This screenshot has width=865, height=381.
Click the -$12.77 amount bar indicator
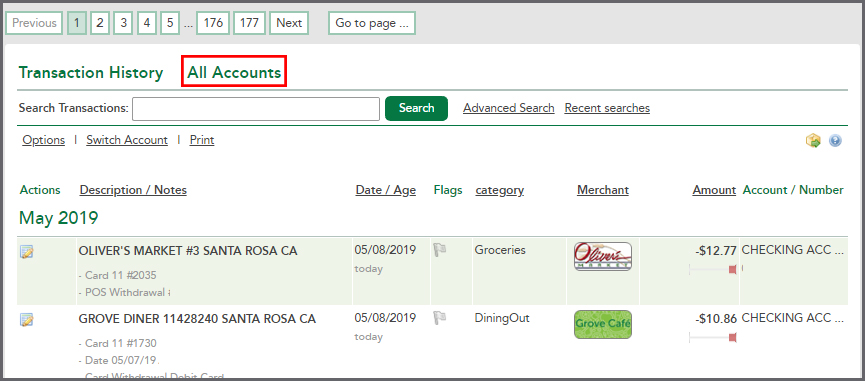(x=713, y=269)
